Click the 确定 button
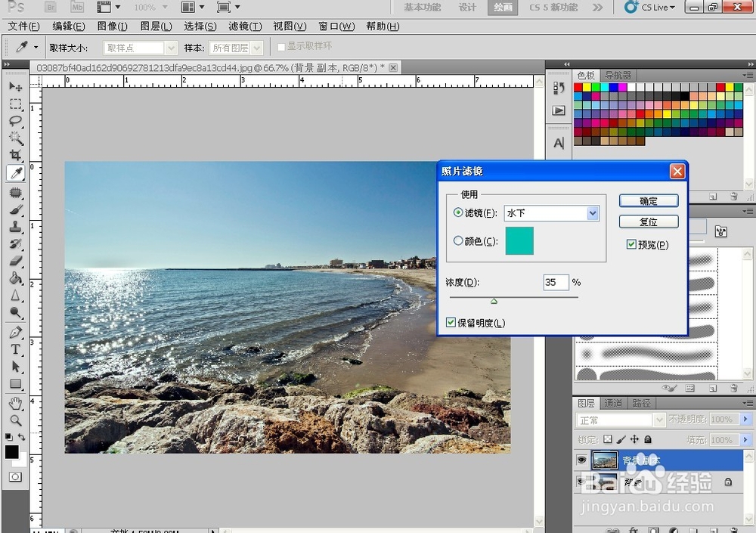This screenshot has height=533, width=756. 649,201
